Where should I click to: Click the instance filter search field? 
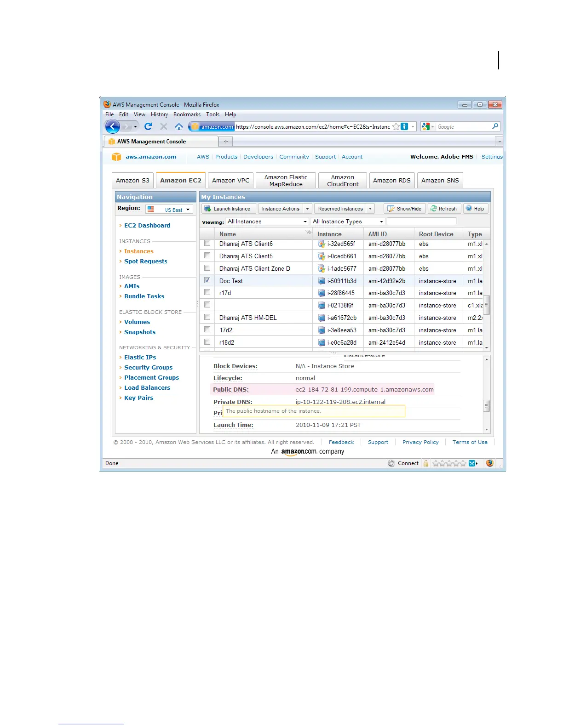coord(421,222)
